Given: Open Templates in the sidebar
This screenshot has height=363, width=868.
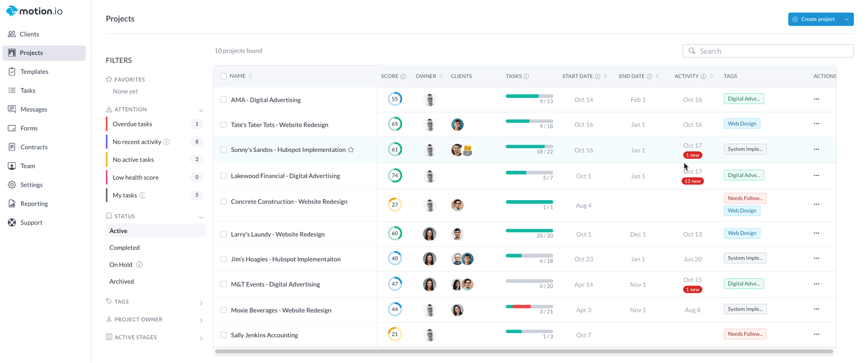Looking at the screenshot, I should [34, 72].
